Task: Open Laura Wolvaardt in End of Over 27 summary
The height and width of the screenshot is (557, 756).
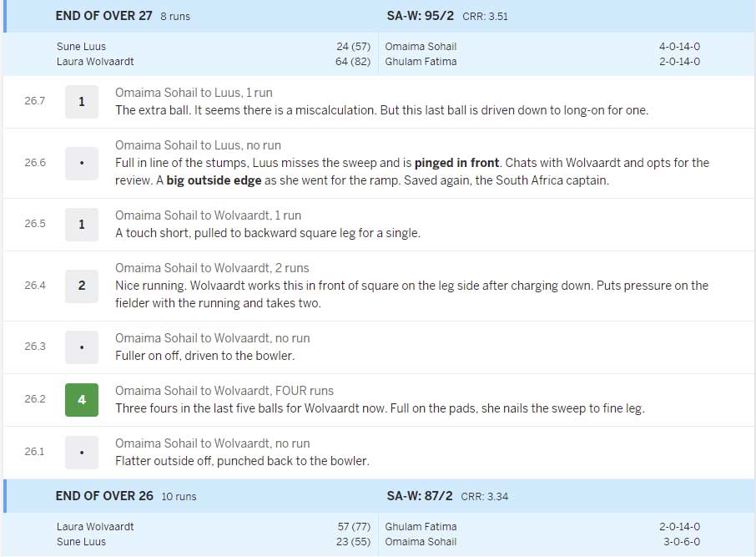Action: 95,62
